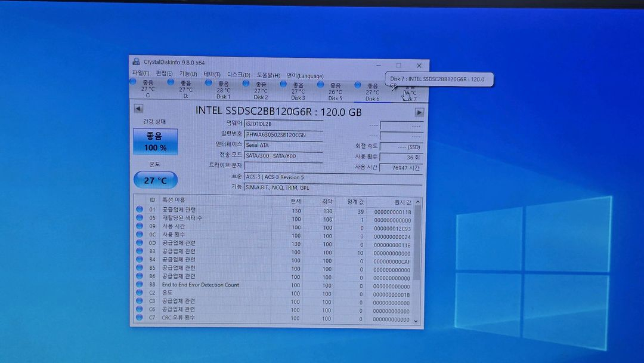Click raw value 000000012C93
Screen dimensions: 644x363
[x=392, y=229]
